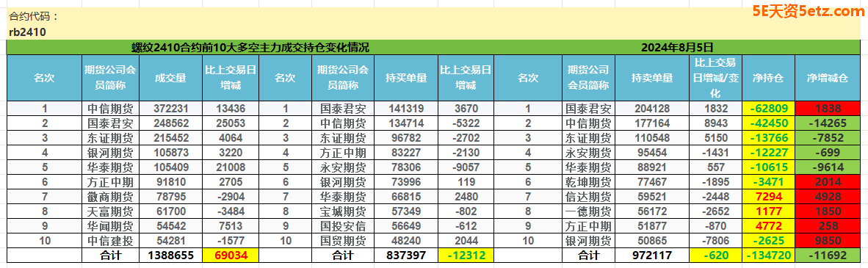Click the 净持仓 column header
Viewport: 868px width, 268px height.
tap(768, 78)
